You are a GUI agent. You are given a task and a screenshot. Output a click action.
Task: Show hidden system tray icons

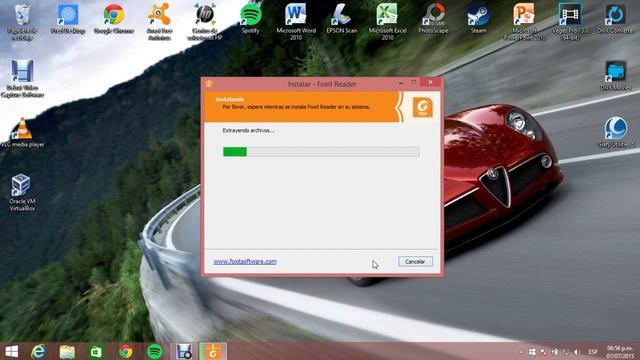tap(521, 352)
